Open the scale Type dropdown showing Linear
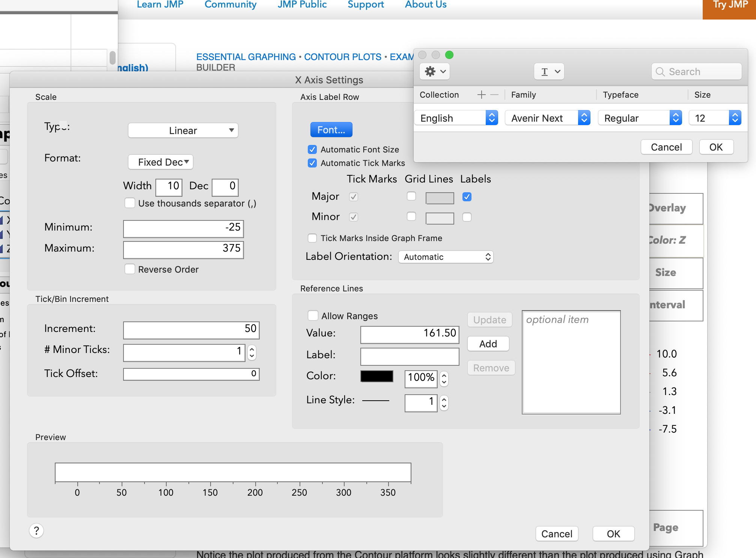The width and height of the screenshot is (756, 558). (x=183, y=130)
